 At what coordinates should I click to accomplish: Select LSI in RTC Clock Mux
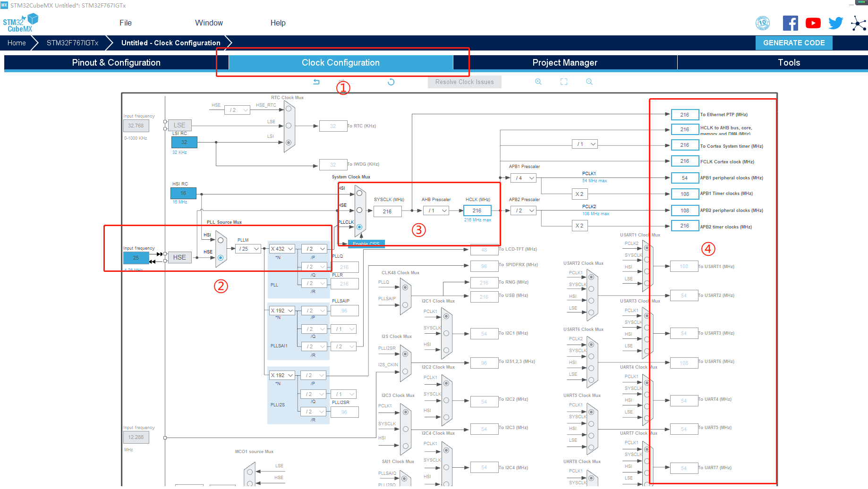pos(289,143)
